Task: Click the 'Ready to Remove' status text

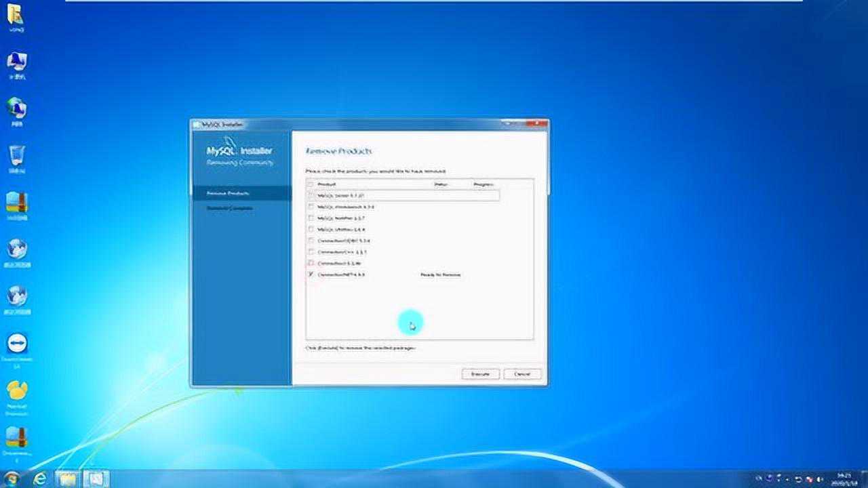Action: [x=440, y=274]
